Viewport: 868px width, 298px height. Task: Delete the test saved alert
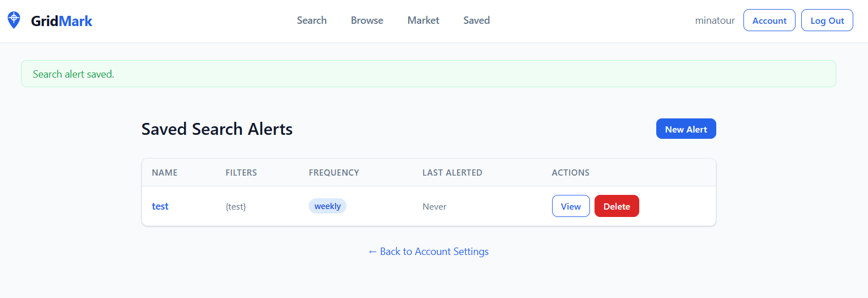pyautogui.click(x=616, y=206)
